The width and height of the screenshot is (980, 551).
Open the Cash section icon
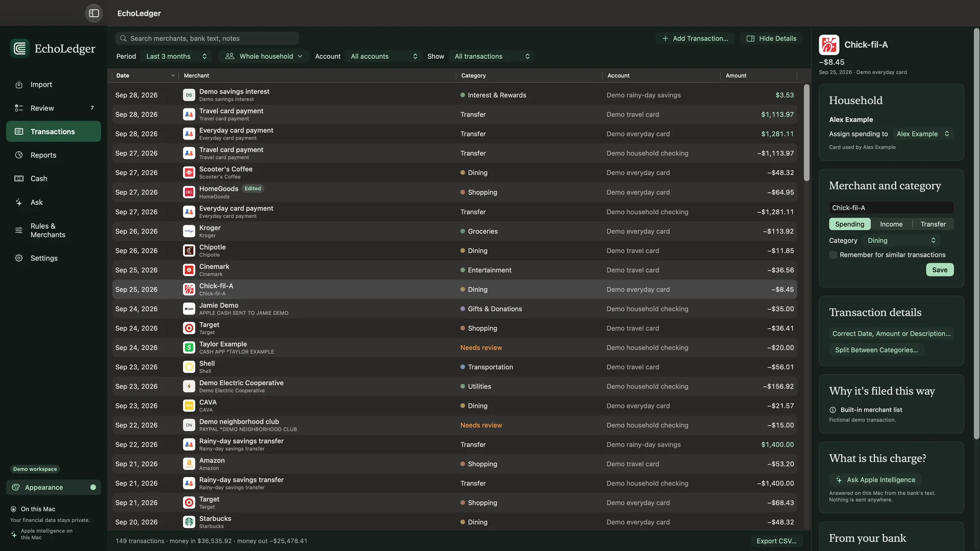[x=19, y=179]
